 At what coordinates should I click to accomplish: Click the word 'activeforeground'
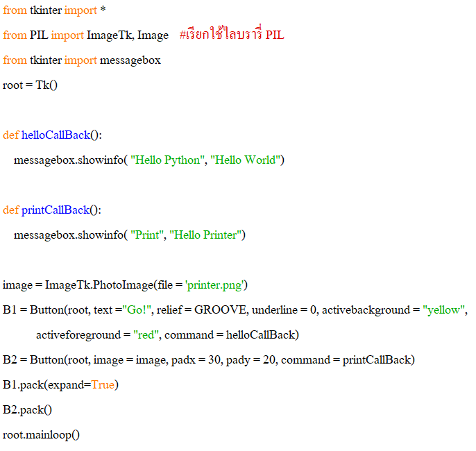(78, 335)
